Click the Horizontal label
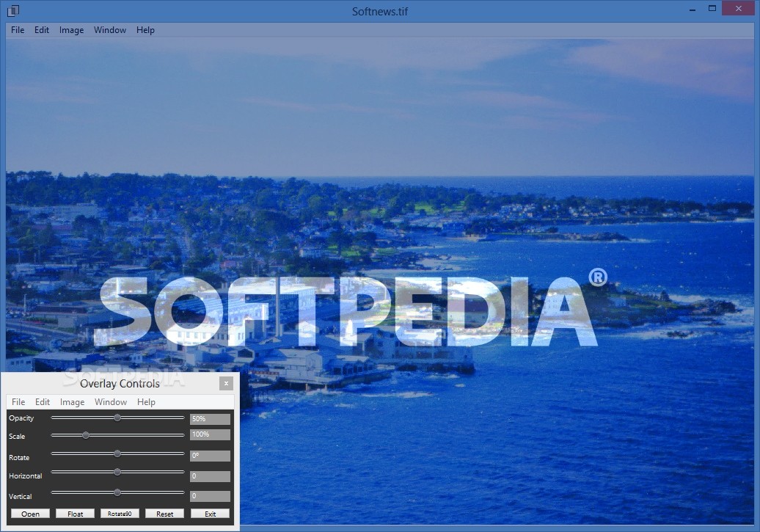760x532 pixels. [x=25, y=476]
